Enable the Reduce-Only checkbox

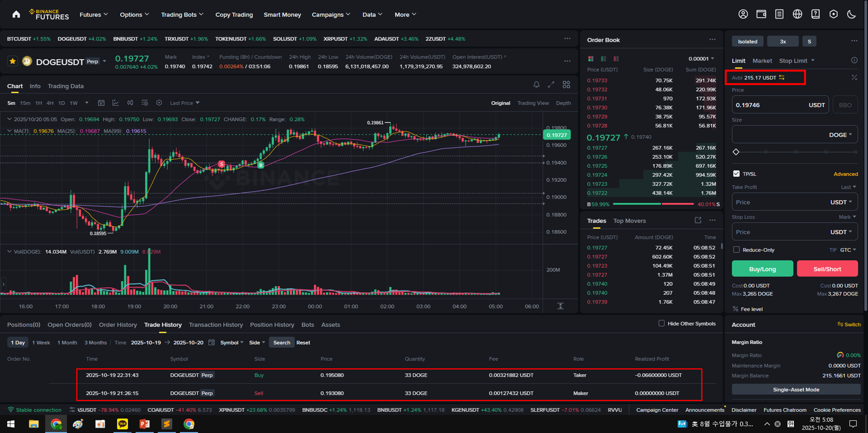736,250
